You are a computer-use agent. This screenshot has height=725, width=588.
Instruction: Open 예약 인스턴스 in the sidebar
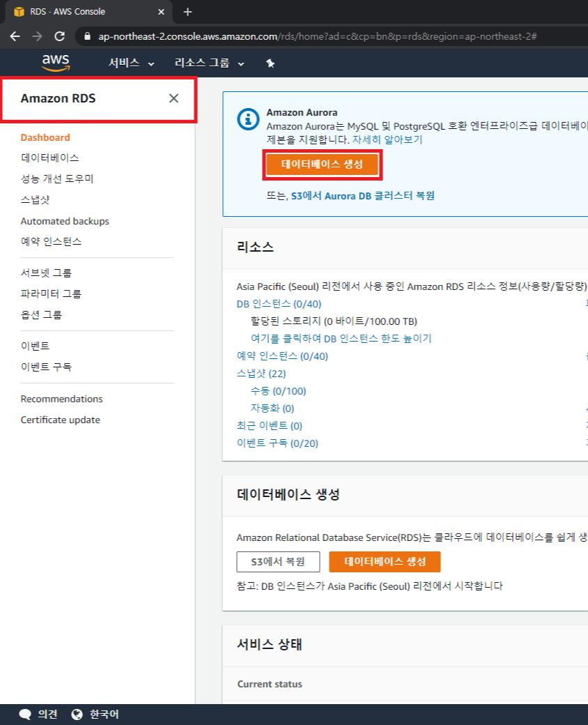(52, 241)
